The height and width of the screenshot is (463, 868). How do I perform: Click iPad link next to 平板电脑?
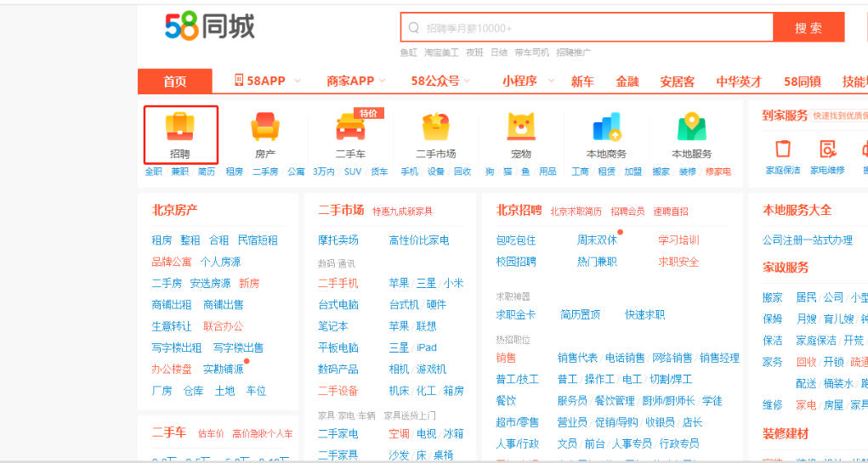pyautogui.click(x=427, y=348)
